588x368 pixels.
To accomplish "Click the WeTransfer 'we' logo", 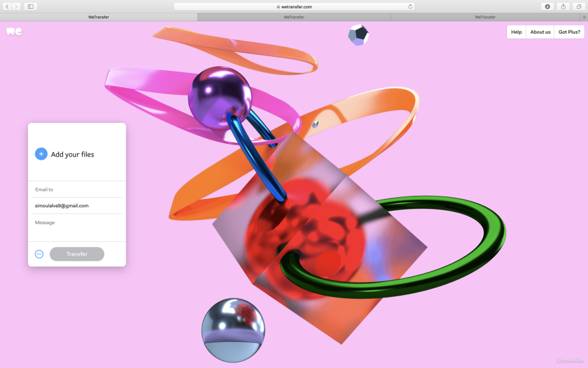I will tap(13, 31).
